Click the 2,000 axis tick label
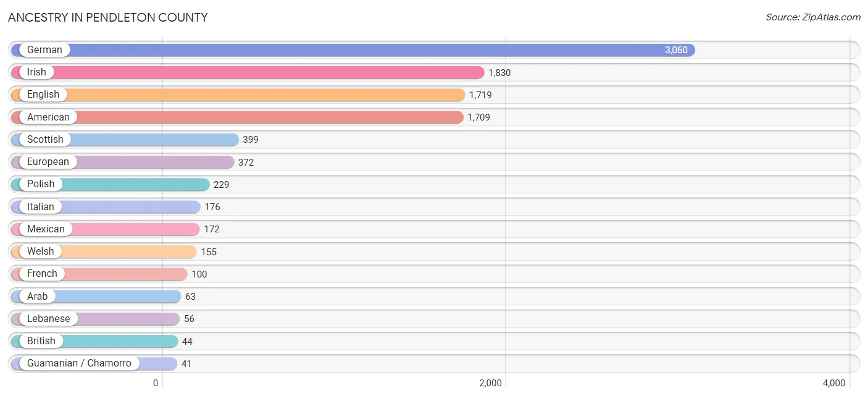The height and width of the screenshot is (398, 868). click(491, 383)
